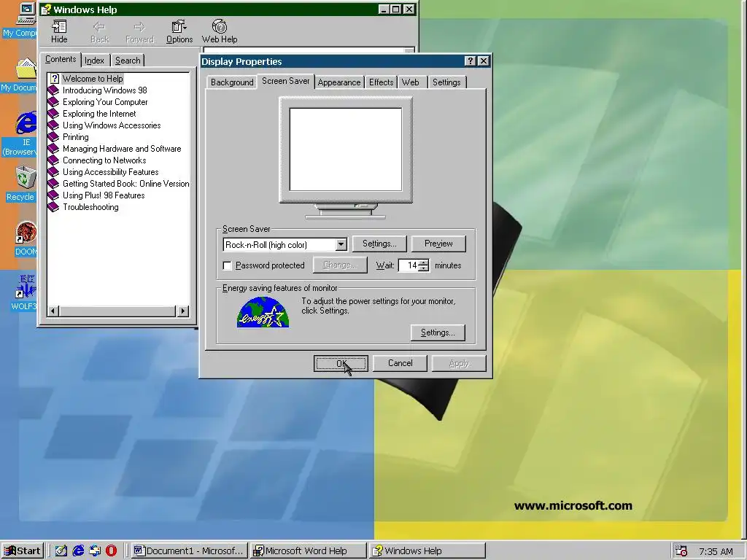Switch to the Web tab
Image resolution: width=747 pixels, height=560 pixels.
click(411, 82)
